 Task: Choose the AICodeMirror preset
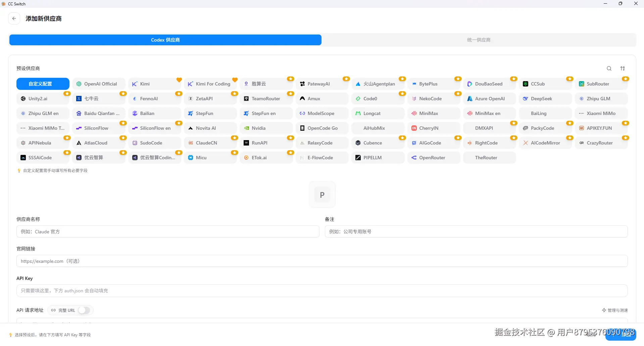[545, 143]
